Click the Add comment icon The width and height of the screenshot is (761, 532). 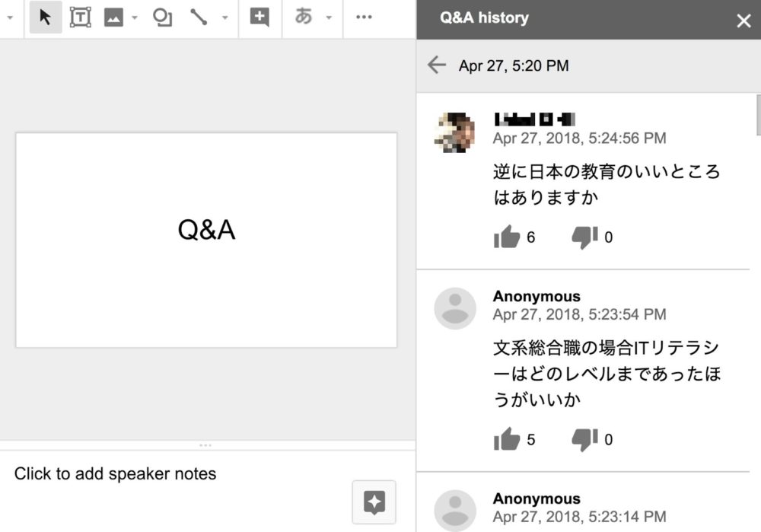tap(260, 18)
